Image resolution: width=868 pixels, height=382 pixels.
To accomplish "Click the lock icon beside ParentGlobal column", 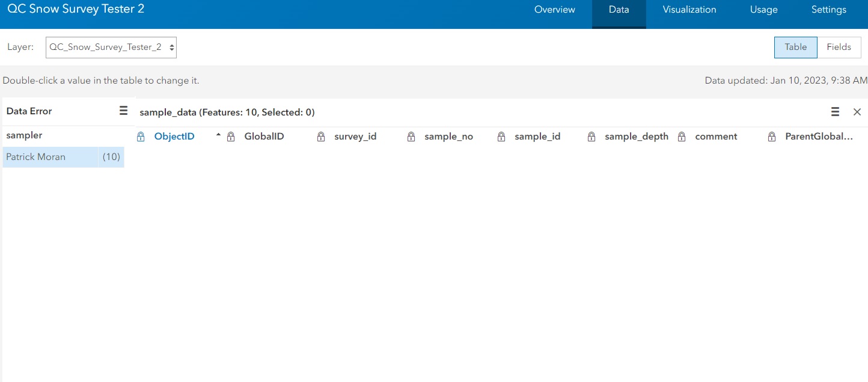I will coord(772,136).
